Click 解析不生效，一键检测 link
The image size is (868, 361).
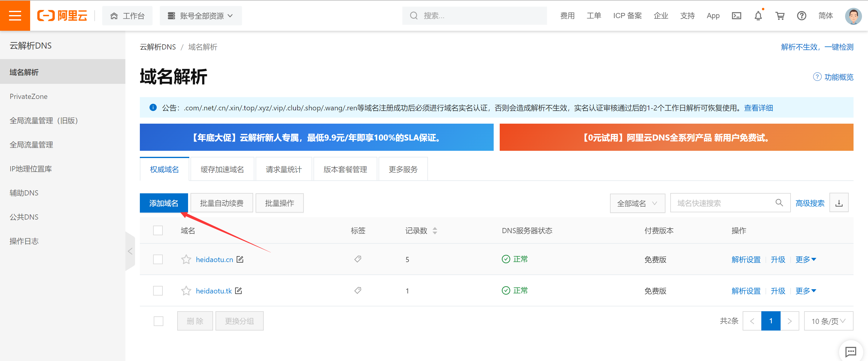817,47
